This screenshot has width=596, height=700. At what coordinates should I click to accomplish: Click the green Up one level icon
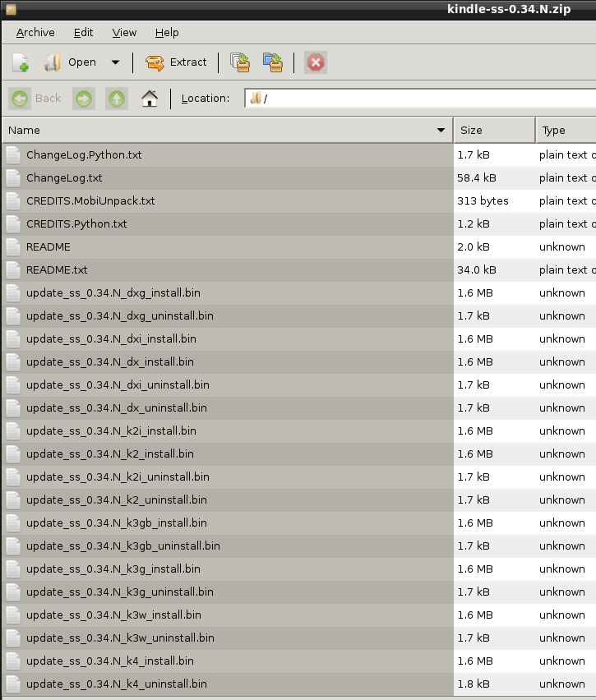tap(117, 99)
